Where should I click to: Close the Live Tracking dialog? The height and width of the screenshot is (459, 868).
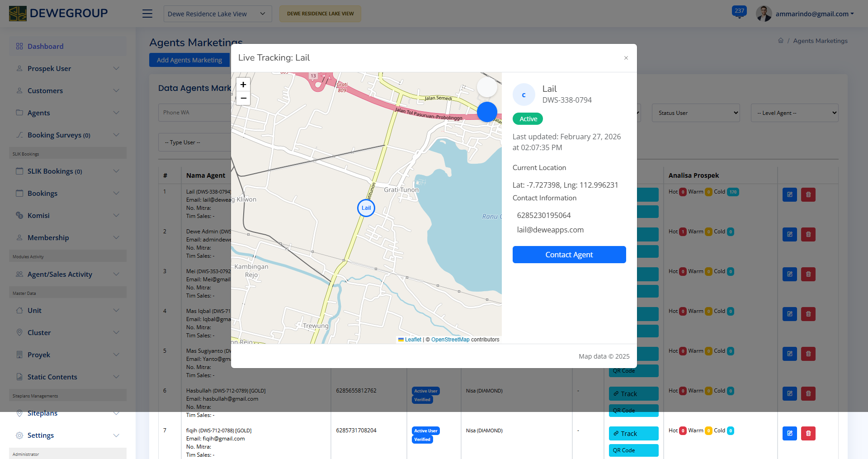pyautogui.click(x=626, y=58)
